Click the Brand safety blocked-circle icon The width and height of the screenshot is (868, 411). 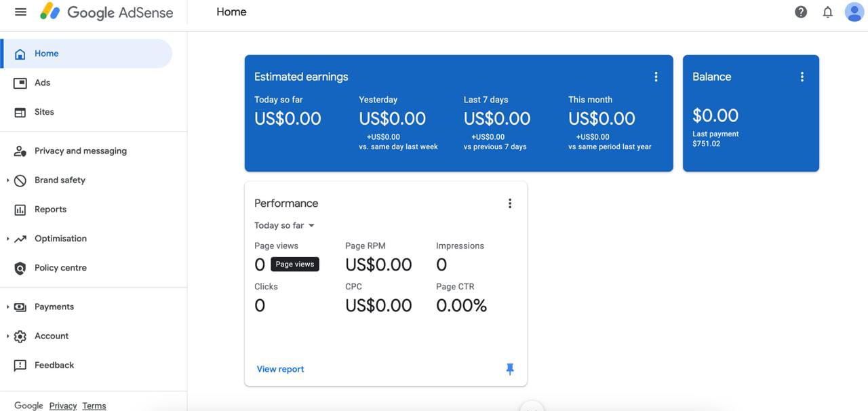coord(20,180)
